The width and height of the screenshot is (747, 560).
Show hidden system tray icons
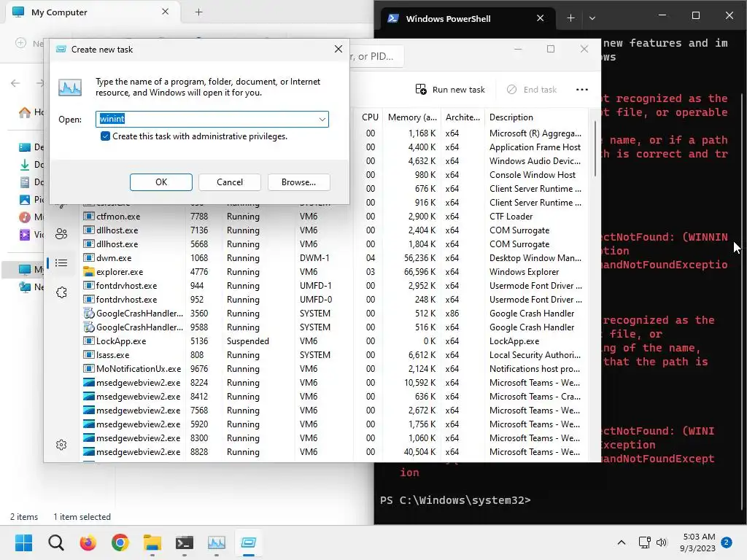[x=622, y=542]
